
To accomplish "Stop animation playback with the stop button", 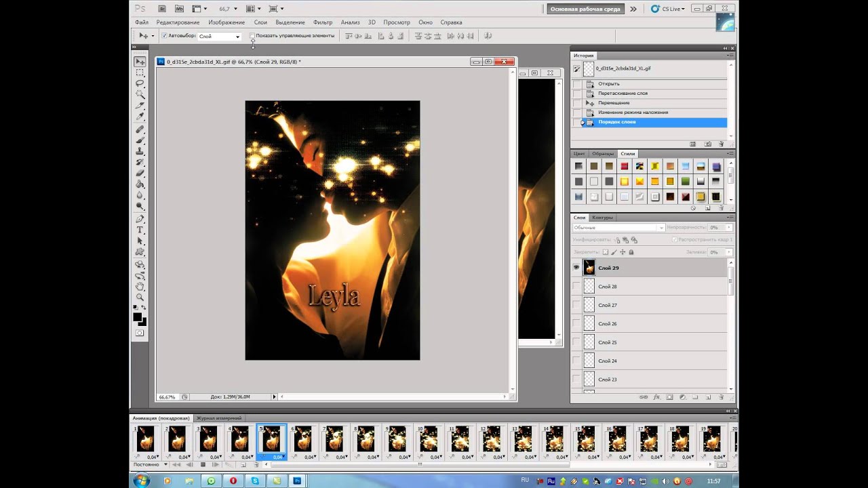I will [x=203, y=464].
